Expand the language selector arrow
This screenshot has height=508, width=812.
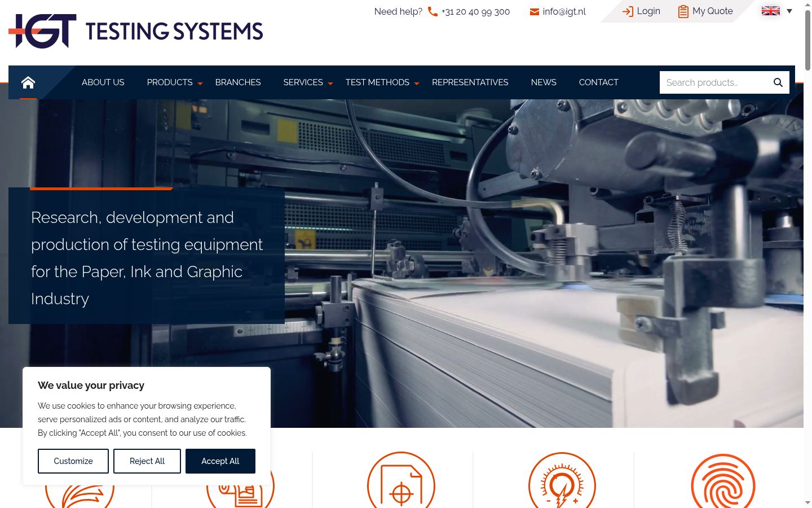click(789, 11)
